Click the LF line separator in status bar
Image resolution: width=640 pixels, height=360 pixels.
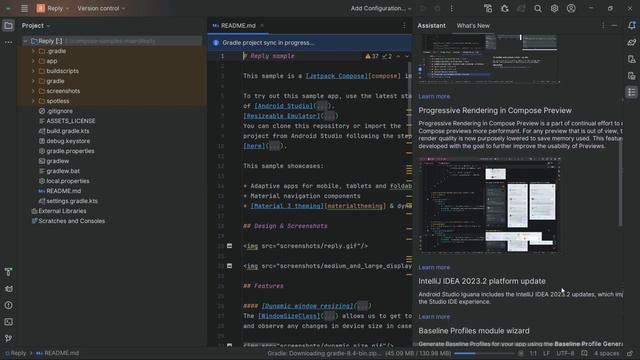pos(547,353)
